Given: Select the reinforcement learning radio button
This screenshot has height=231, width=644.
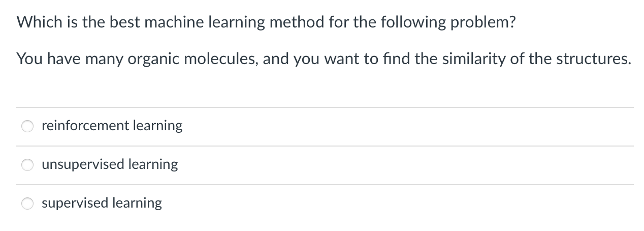Looking at the screenshot, I should tap(27, 126).
